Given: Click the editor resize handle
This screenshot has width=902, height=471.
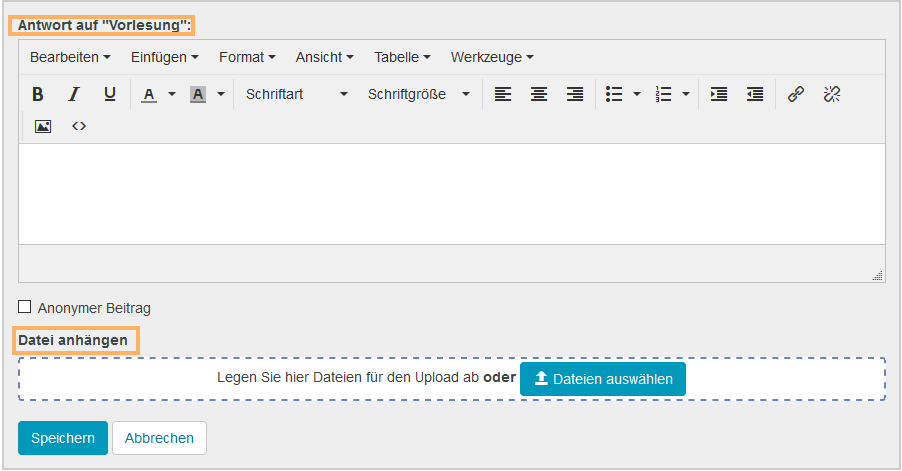Looking at the screenshot, I should pos(878,275).
